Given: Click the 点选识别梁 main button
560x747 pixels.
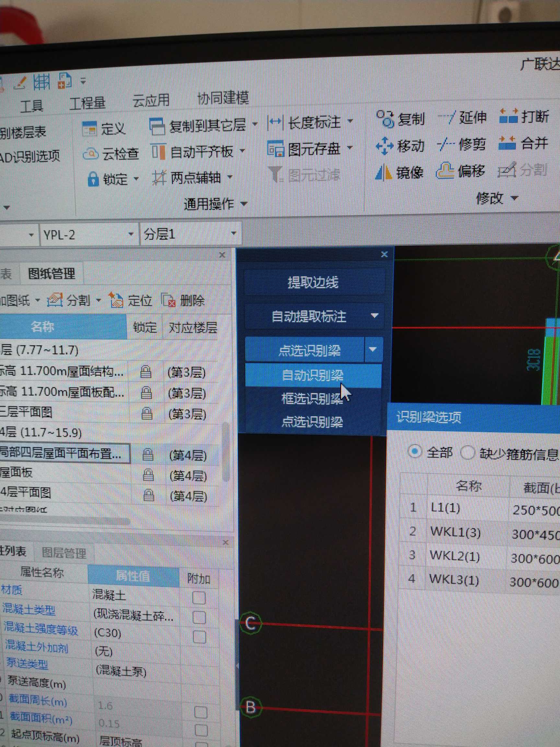Looking at the screenshot, I should tap(305, 350).
